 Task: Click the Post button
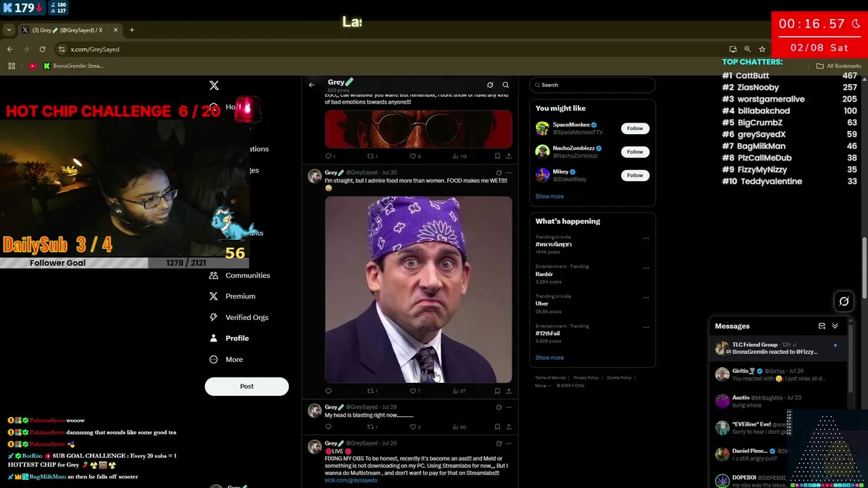point(247,386)
